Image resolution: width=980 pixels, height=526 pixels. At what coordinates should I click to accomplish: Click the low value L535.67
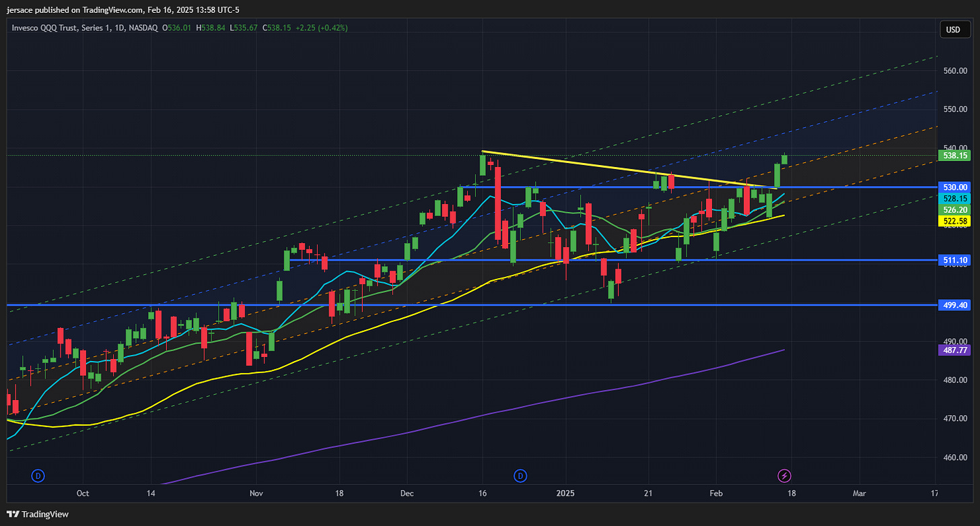point(244,28)
